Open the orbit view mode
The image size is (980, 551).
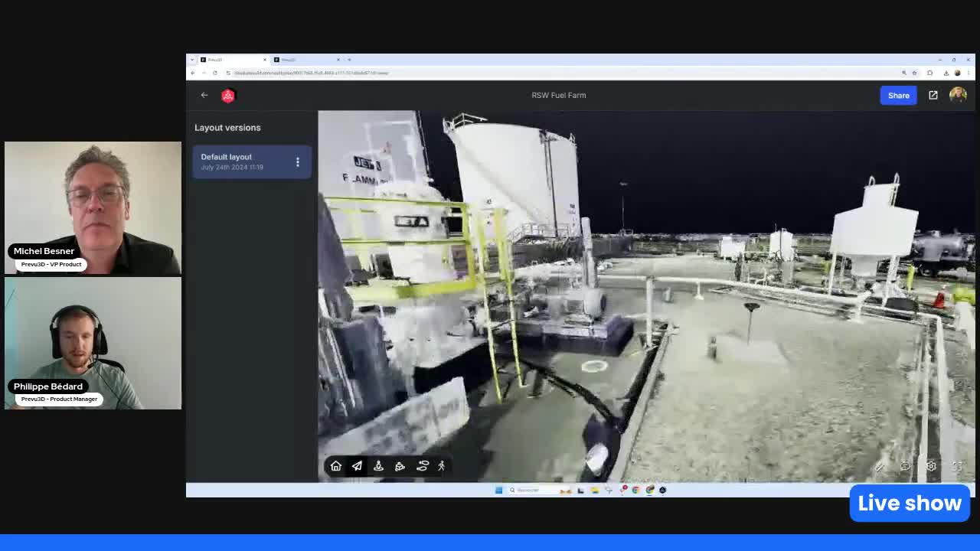(x=400, y=466)
